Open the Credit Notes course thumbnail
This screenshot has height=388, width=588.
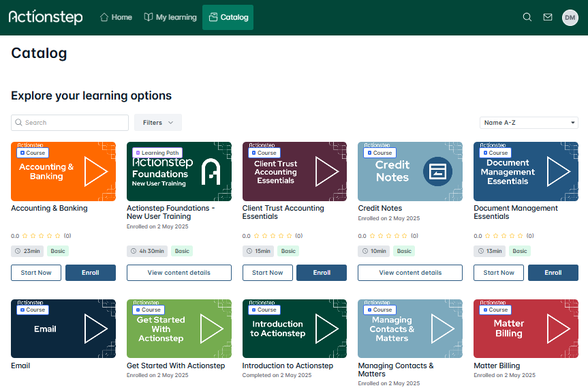pos(410,171)
